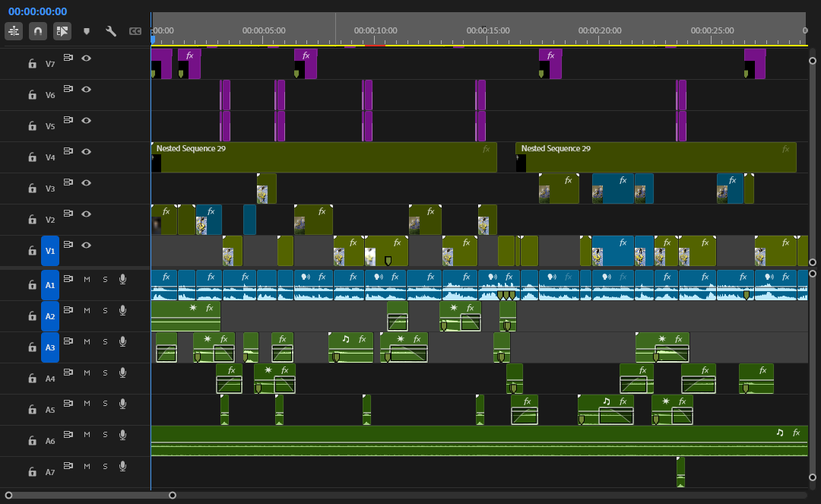The height and width of the screenshot is (504, 821).
Task: Hide track V1 with eye icon
Action: [87, 245]
